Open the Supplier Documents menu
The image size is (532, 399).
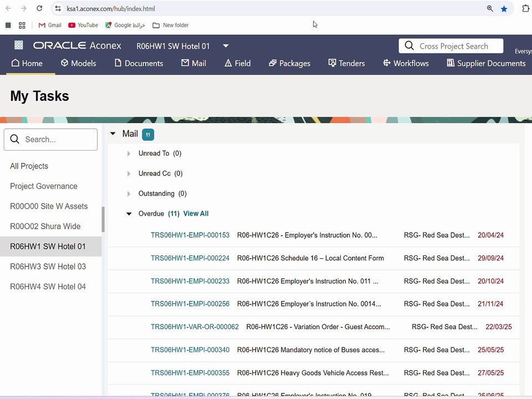click(x=486, y=63)
